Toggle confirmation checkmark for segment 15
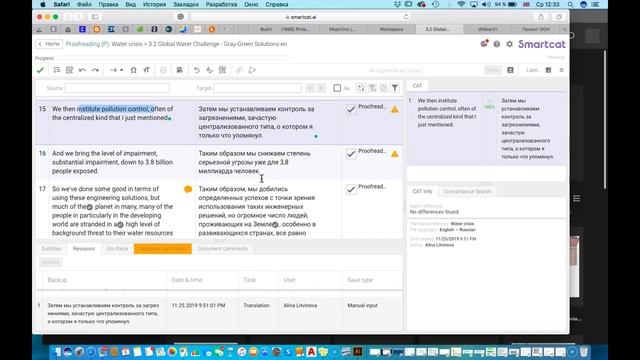Screen dimensions: 640x360 351,109
